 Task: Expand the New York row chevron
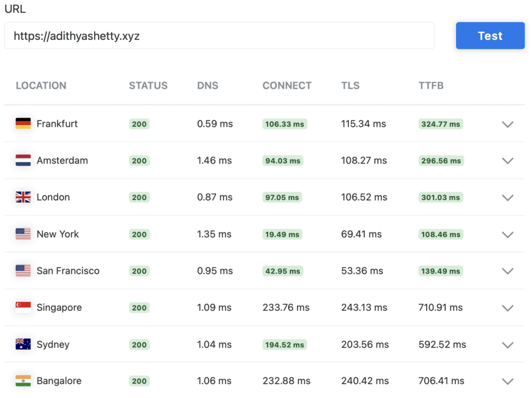click(508, 235)
